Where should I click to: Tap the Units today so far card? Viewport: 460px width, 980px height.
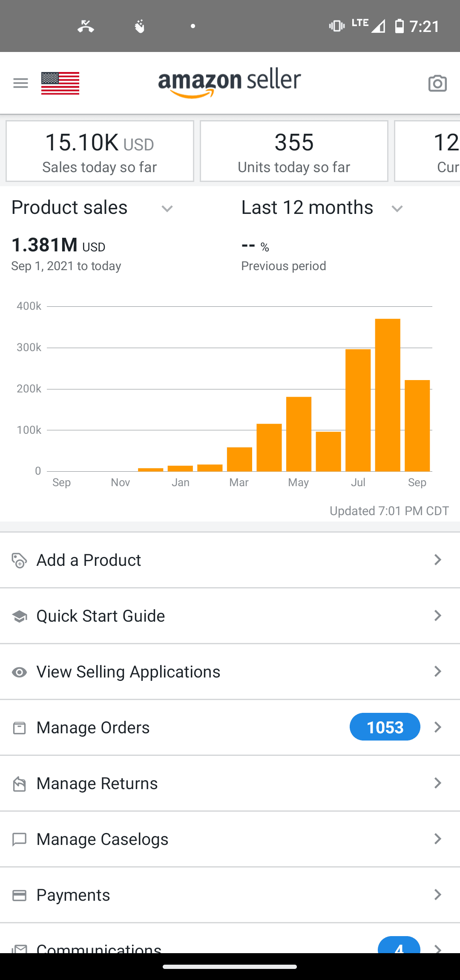pyautogui.click(x=294, y=151)
